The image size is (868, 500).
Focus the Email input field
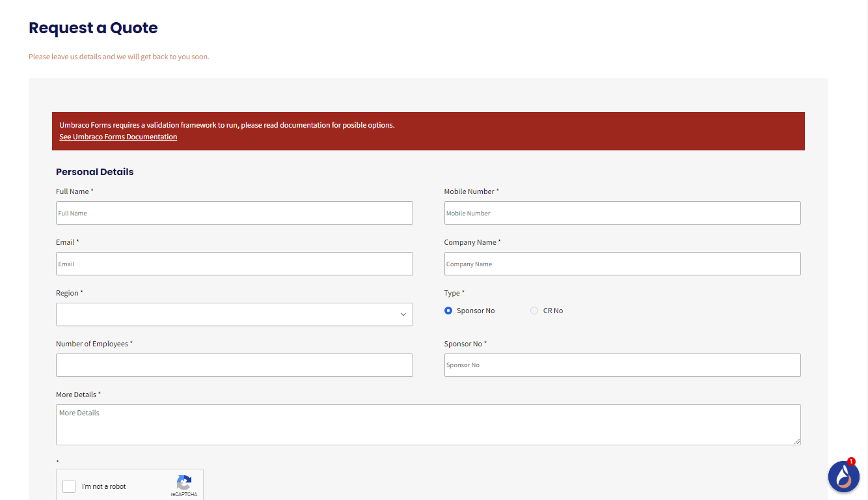point(234,264)
